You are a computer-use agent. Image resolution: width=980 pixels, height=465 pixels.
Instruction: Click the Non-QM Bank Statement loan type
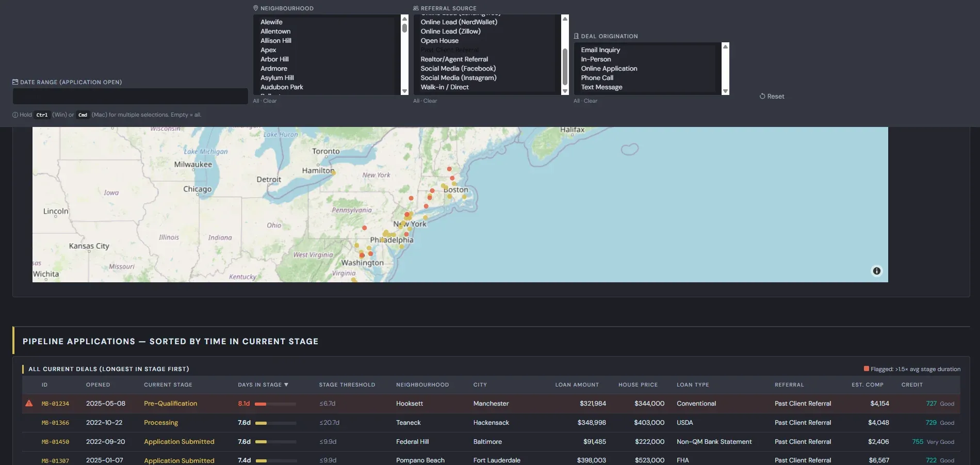coord(714,442)
